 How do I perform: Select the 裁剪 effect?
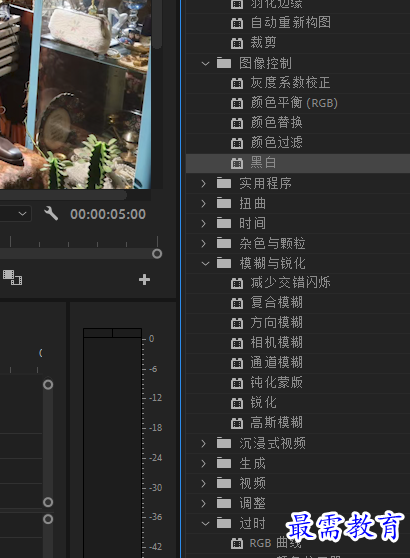pyautogui.click(x=263, y=43)
